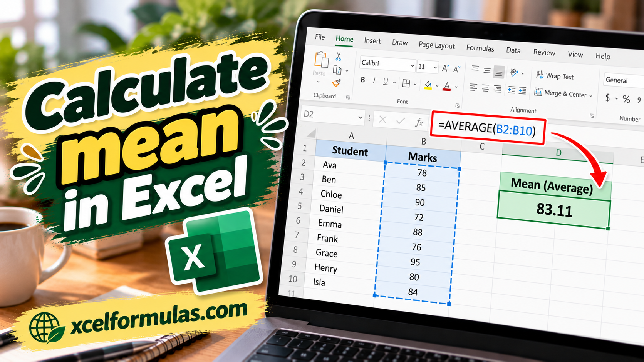Decrease indent in Alignment group
This screenshot has width=644, height=362.
point(512,90)
